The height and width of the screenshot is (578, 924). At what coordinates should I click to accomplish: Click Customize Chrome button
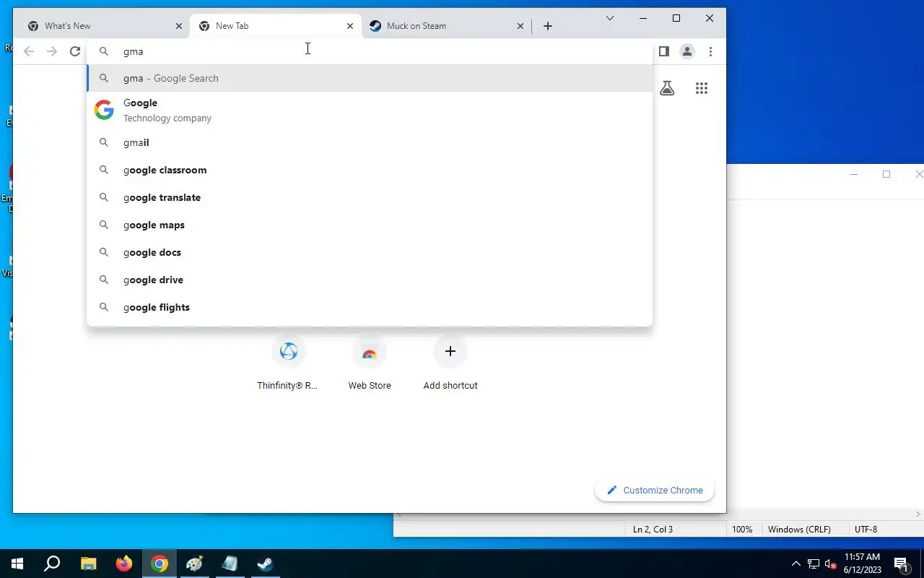[654, 490]
